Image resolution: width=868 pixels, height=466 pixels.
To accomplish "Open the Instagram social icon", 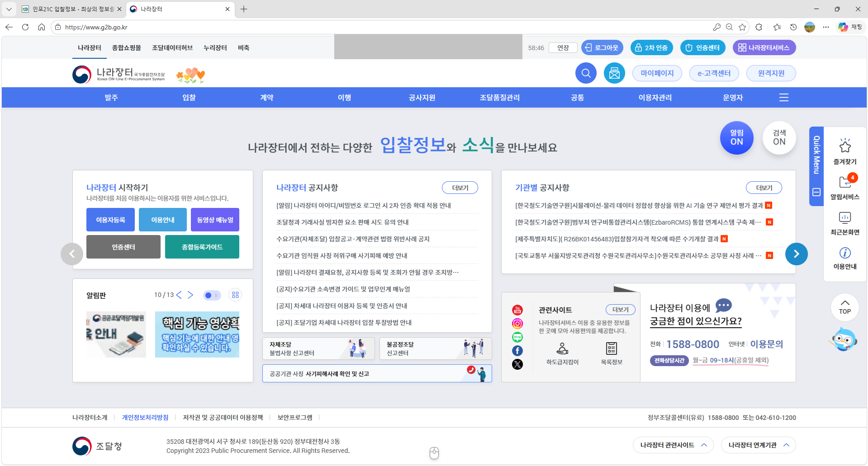I will tap(517, 324).
